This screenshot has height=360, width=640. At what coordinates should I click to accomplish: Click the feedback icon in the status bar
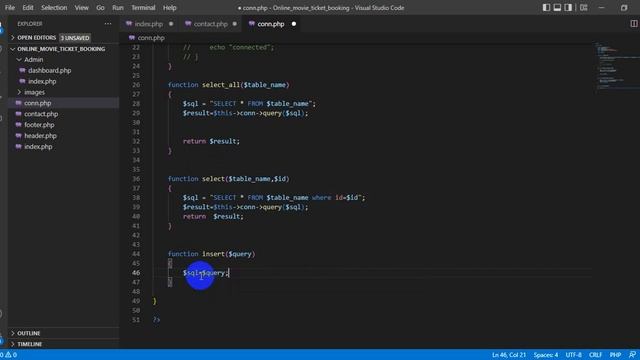coord(632,355)
